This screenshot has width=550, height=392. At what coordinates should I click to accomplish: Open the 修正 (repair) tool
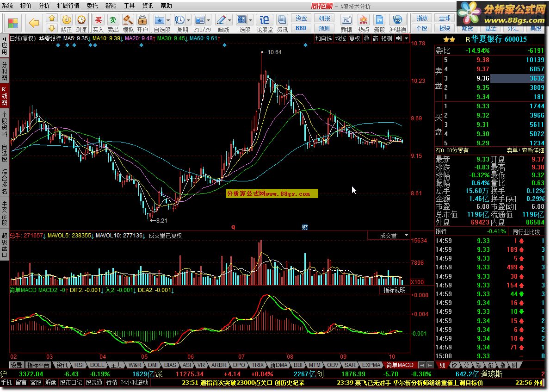pos(66,24)
